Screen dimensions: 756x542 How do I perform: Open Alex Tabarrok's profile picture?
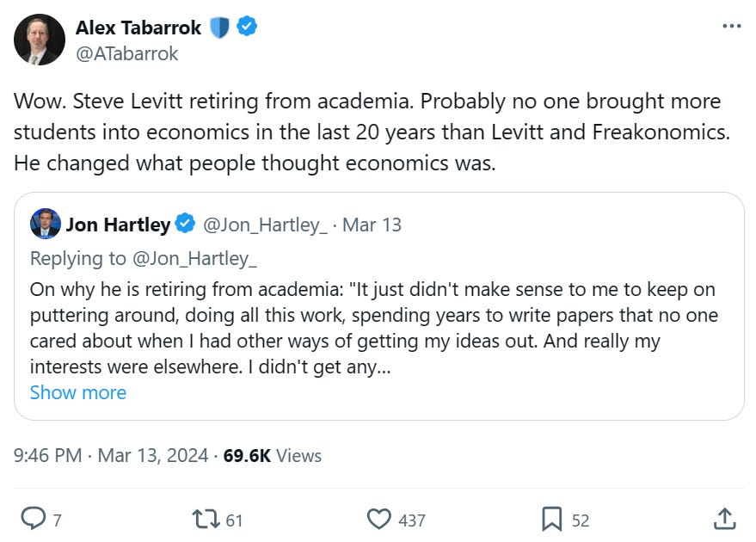coord(40,40)
